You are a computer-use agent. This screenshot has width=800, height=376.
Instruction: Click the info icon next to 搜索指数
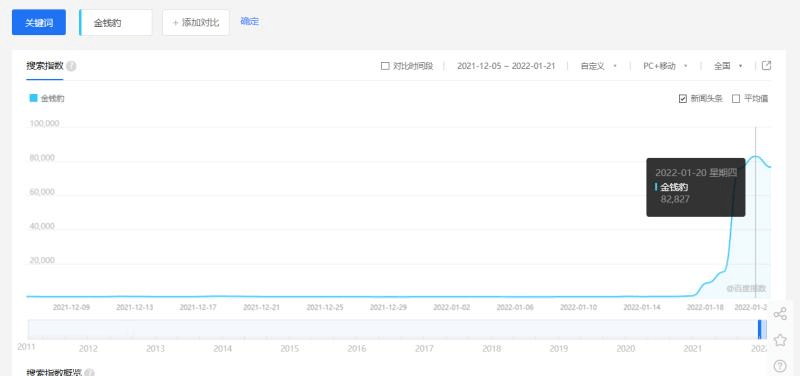[71, 66]
